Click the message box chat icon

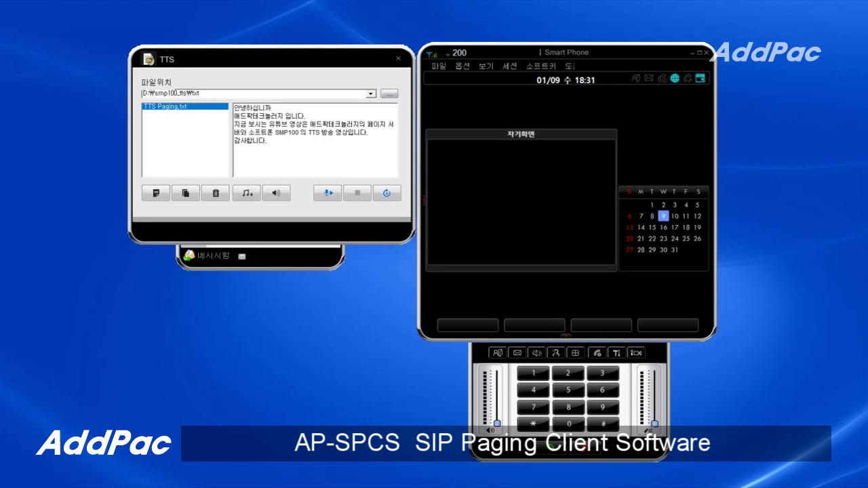(189, 256)
